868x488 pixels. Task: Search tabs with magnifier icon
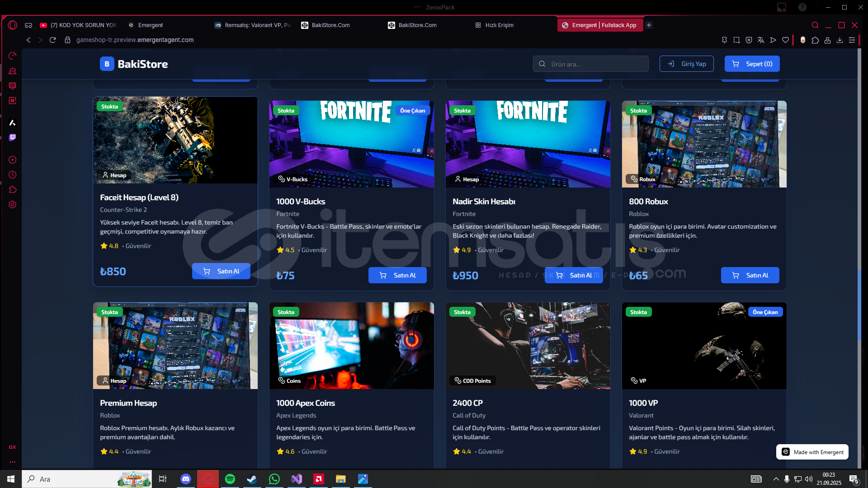(x=815, y=25)
